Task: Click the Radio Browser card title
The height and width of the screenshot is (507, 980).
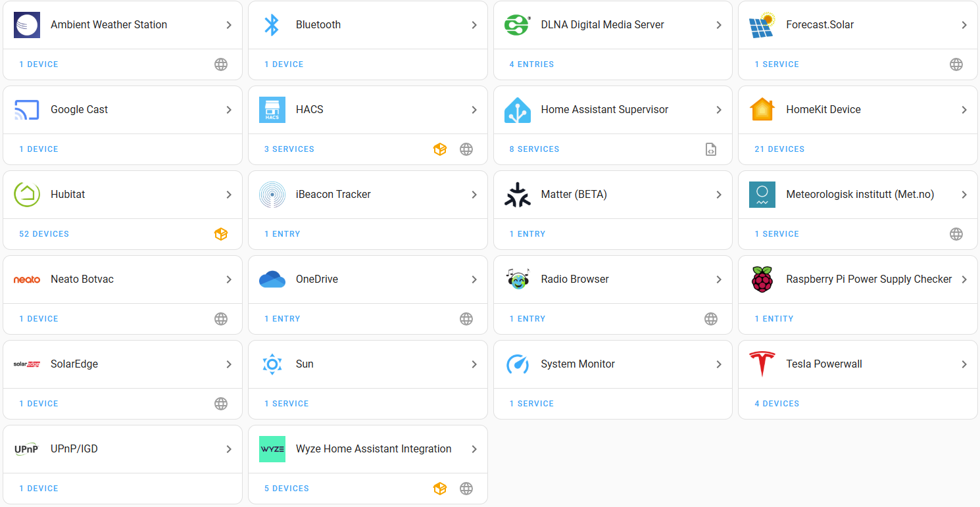Action: point(575,279)
